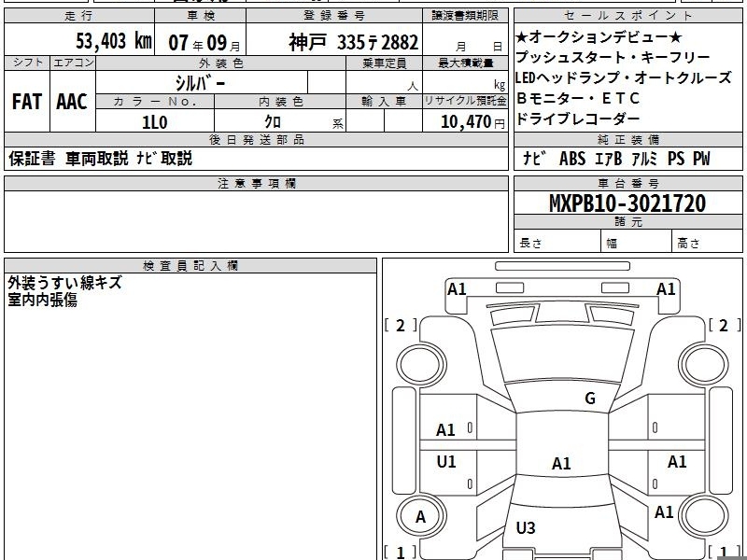747x560 pixels.
Task: Click the 車両取説 item
Action: click(x=97, y=159)
